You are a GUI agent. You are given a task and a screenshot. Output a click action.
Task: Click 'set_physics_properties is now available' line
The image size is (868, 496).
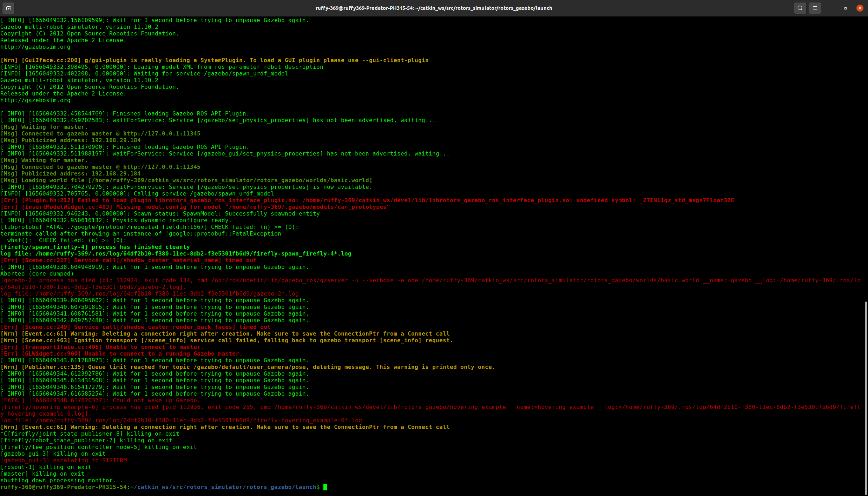click(x=186, y=187)
